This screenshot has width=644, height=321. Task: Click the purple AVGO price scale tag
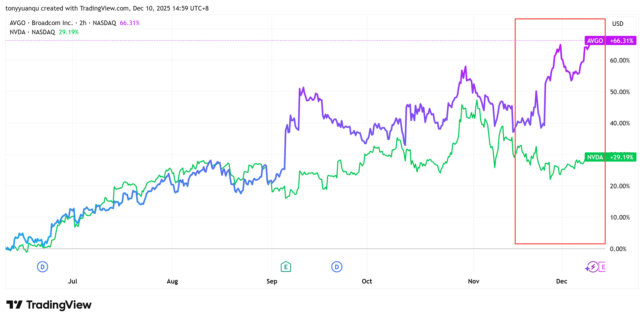coord(595,41)
